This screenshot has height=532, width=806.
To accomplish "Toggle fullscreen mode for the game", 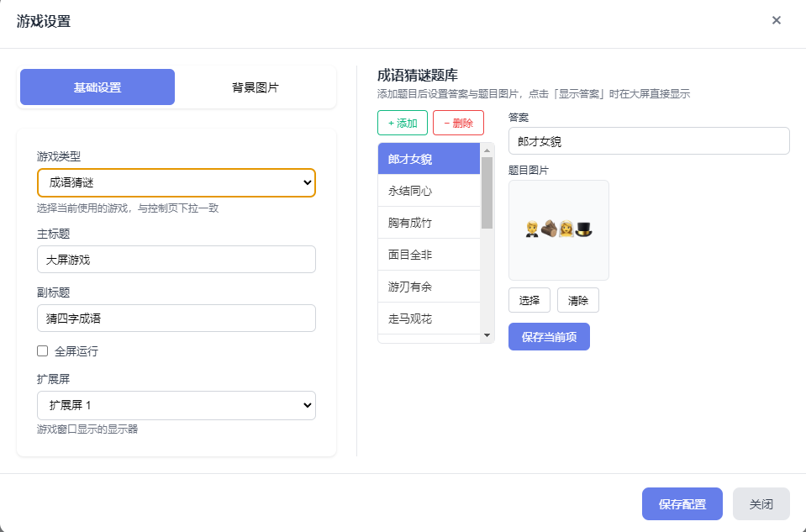I will click(42, 350).
